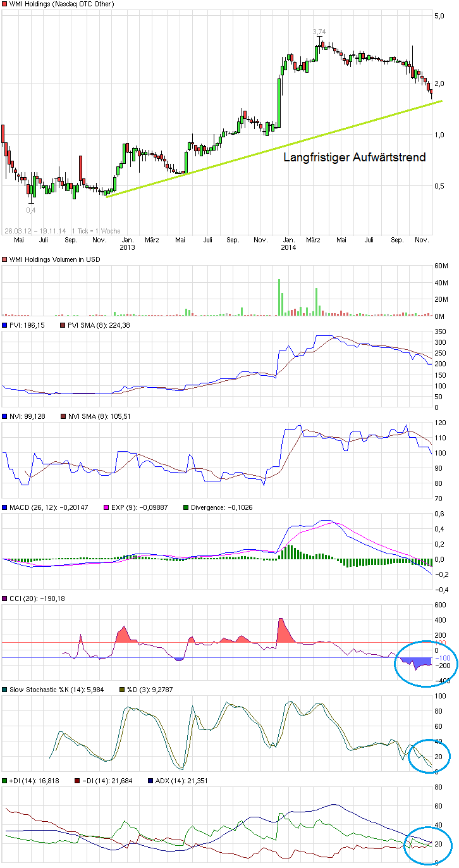Click the '0,6' MACD axis value

(x=439, y=514)
